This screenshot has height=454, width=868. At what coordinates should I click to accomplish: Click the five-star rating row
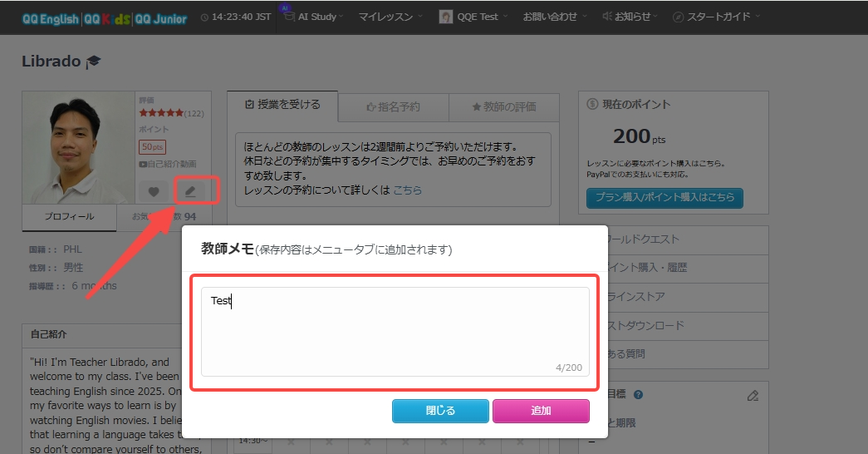point(161,113)
